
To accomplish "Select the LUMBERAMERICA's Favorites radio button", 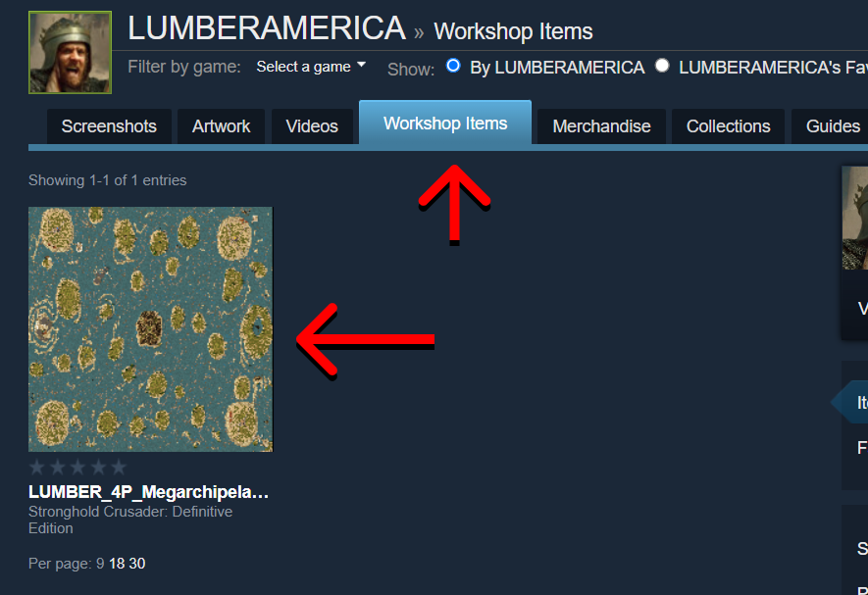I will click(661, 66).
